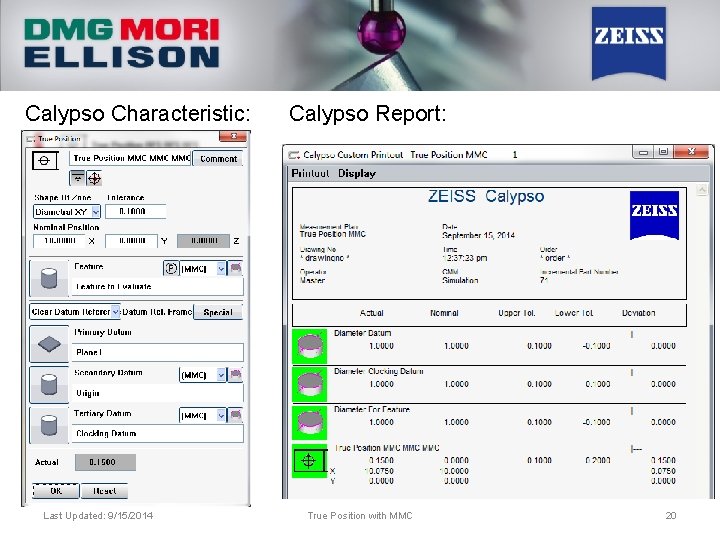Screen dimensions: 720x540
Task: Click the Upper Tol. column header
Action: coord(517,313)
